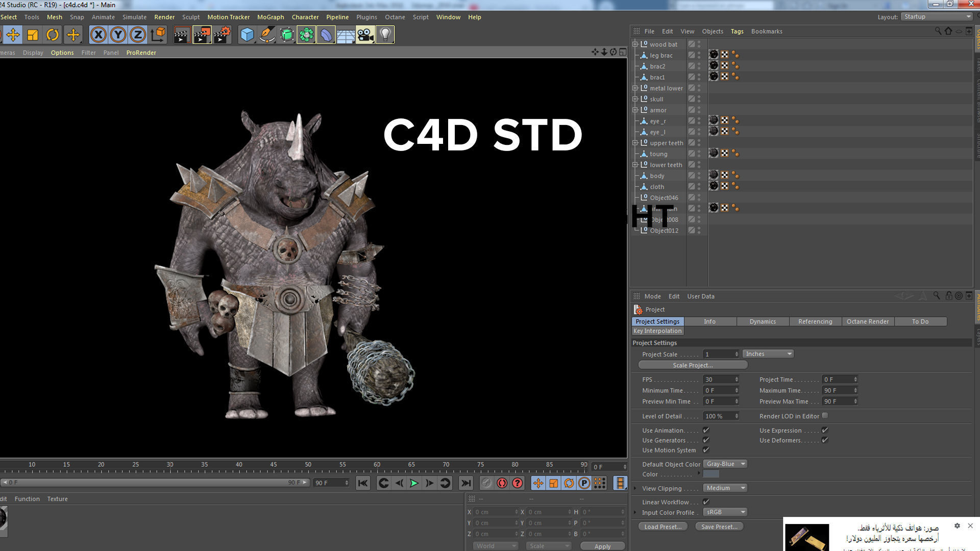Expand the armor object
Viewport: 980px width, 551px height.
click(x=635, y=110)
